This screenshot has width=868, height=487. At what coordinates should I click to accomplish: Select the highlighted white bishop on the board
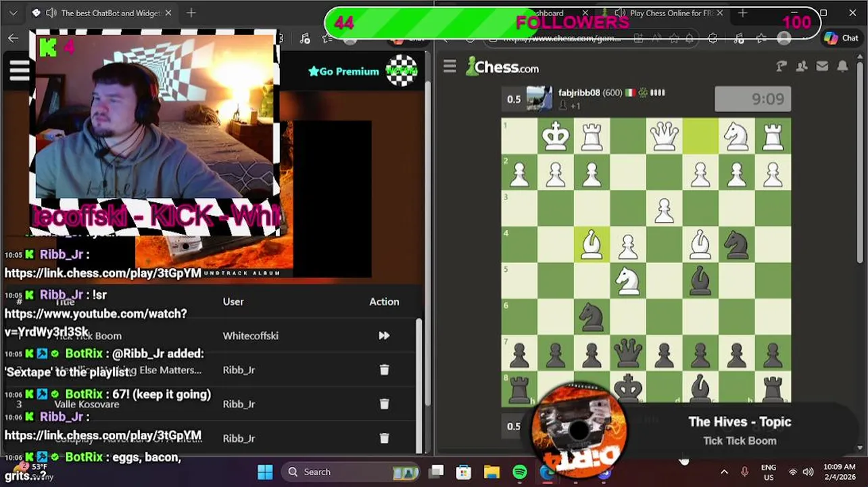(x=592, y=244)
